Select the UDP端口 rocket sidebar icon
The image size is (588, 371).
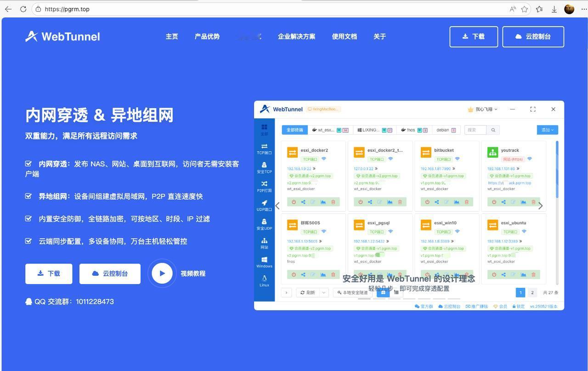click(264, 205)
